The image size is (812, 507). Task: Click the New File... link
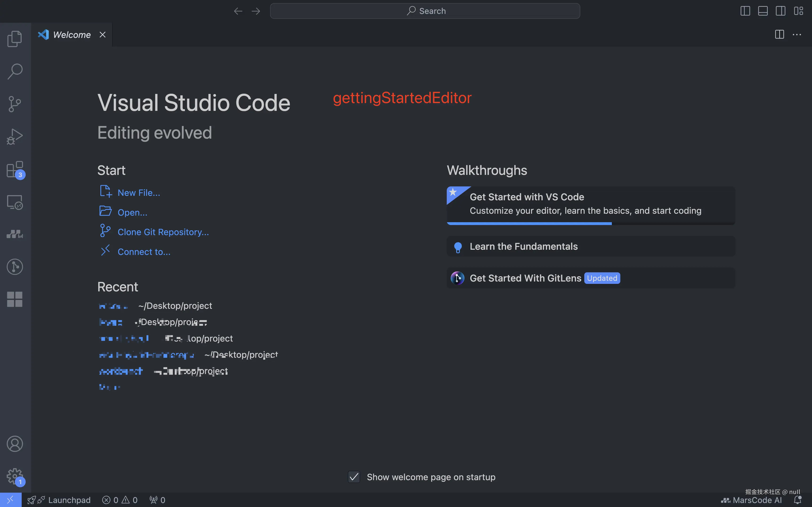click(138, 193)
